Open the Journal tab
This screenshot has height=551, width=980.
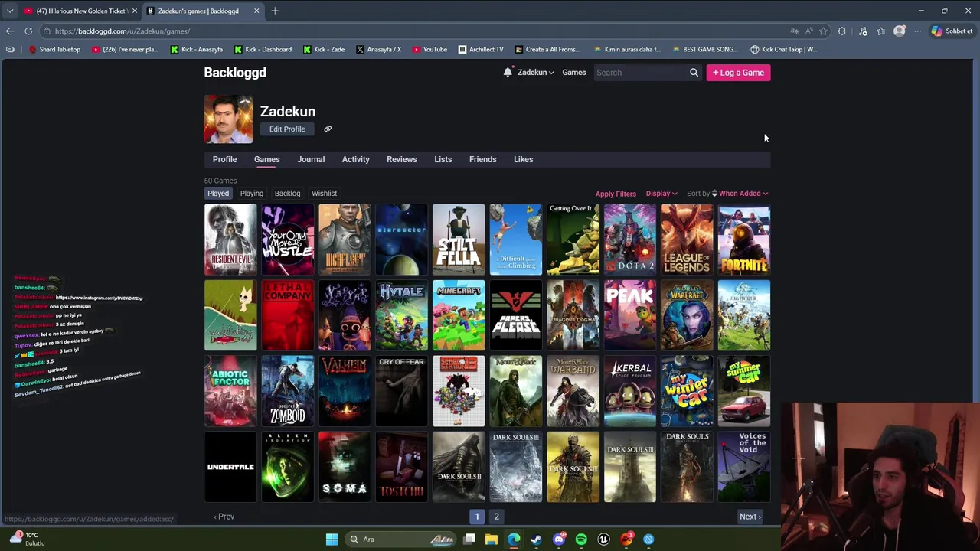(311, 159)
